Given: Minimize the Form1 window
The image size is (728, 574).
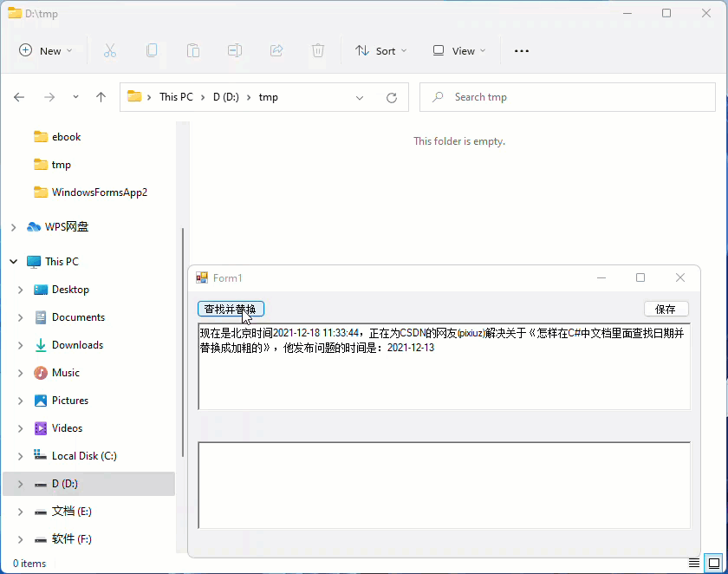Looking at the screenshot, I should (x=601, y=277).
